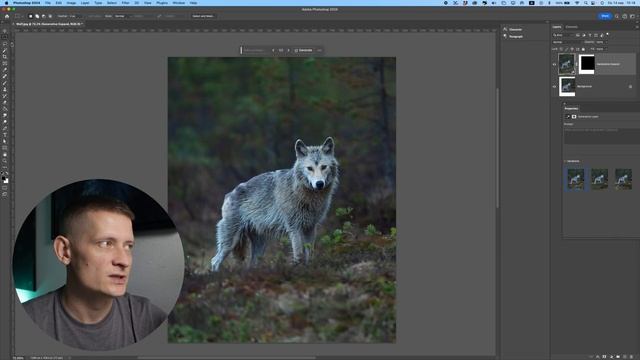
Task: Click the Background layer lock icon
Action: [x=630, y=87]
